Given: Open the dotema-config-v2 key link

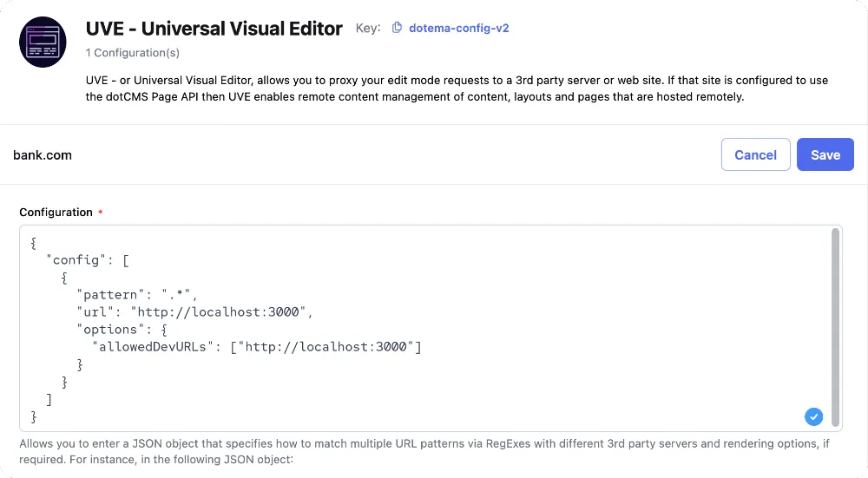Looking at the screenshot, I should (x=459, y=29).
